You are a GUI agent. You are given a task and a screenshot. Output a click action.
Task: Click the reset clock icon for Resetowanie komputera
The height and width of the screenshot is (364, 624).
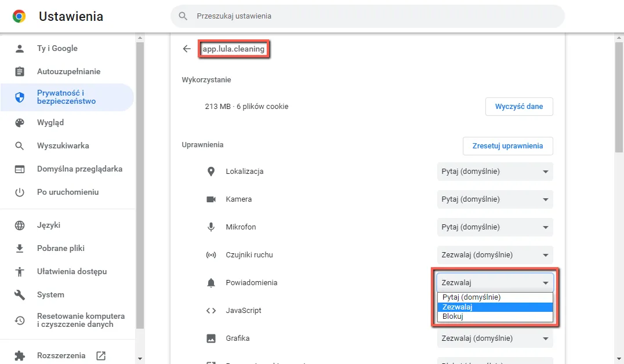(x=20, y=321)
